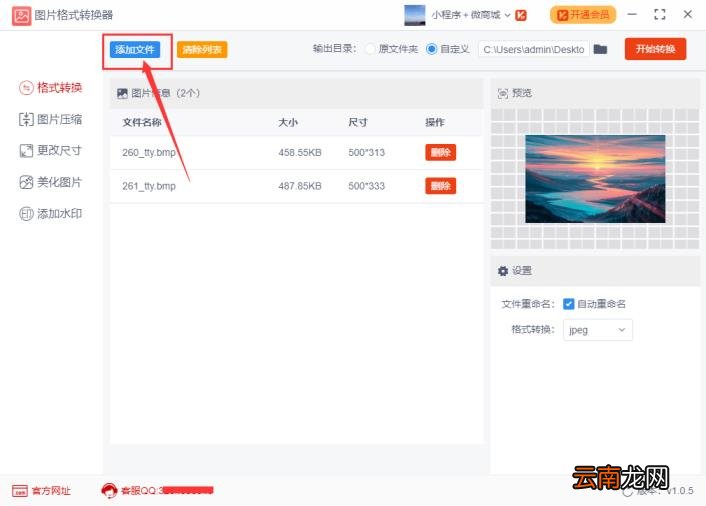Click the 开通会员 membership button

(583, 15)
